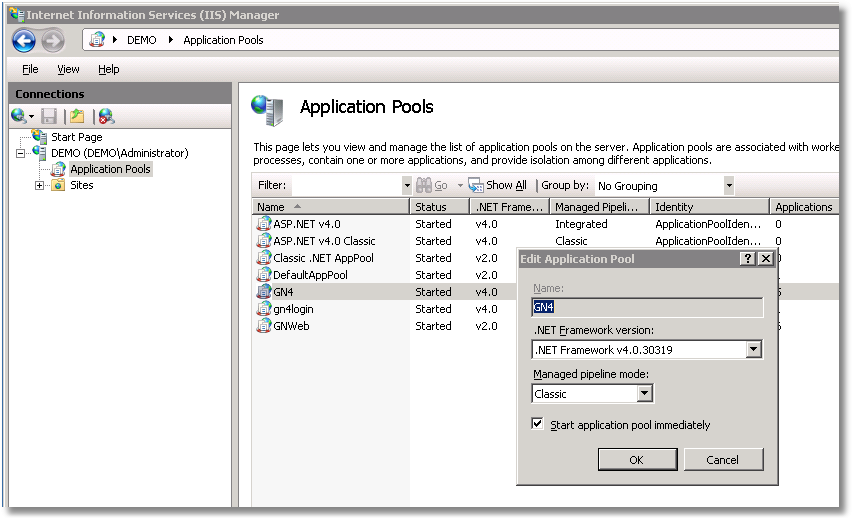
Task: Open the Filter dropdown arrow
Action: (x=407, y=185)
